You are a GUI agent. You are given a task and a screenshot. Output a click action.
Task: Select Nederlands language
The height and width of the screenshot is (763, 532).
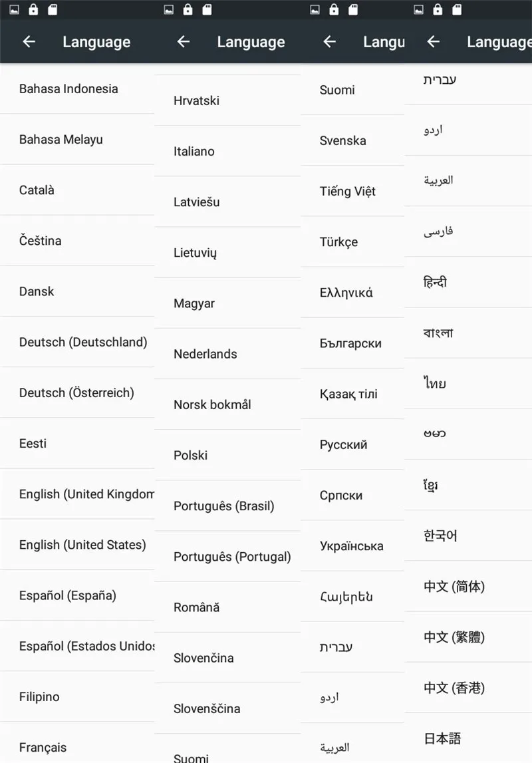(x=227, y=354)
